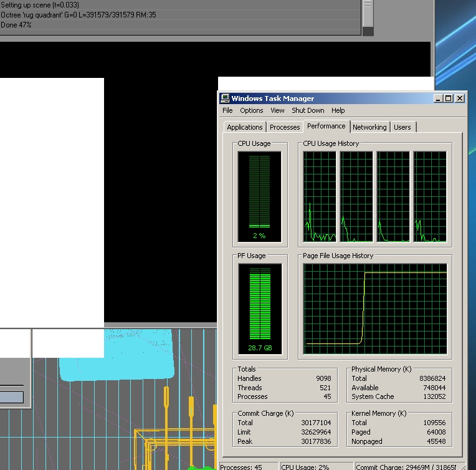Open the Shut Down menu

coord(308,110)
